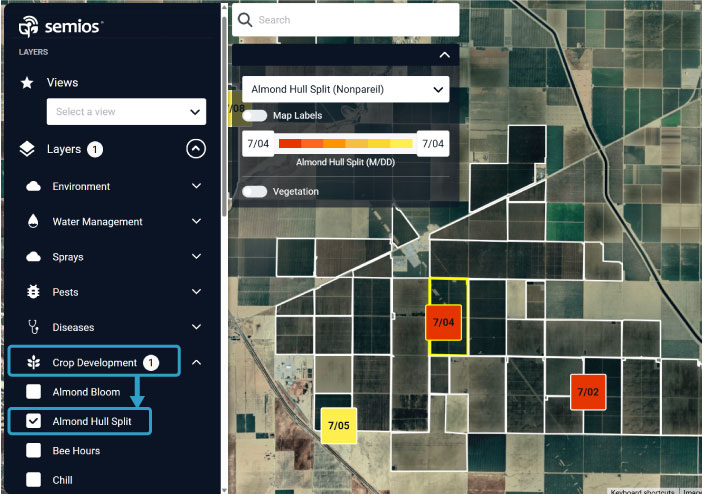
Task: Click the search magnifier icon
Action: (245, 20)
